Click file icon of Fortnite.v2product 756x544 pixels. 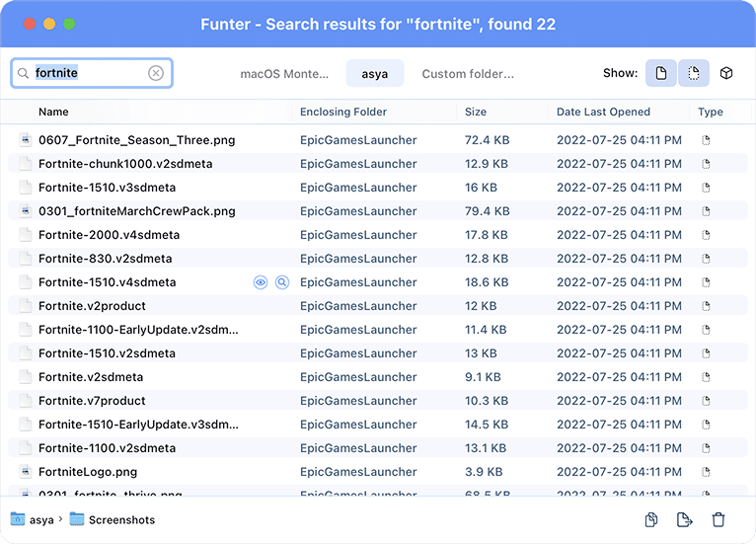point(26,306)
